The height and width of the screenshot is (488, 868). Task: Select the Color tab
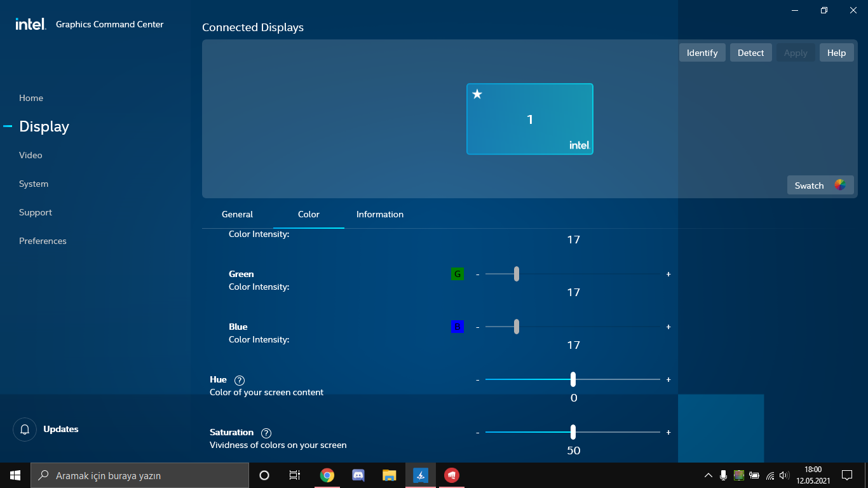(x=309, y=215)
